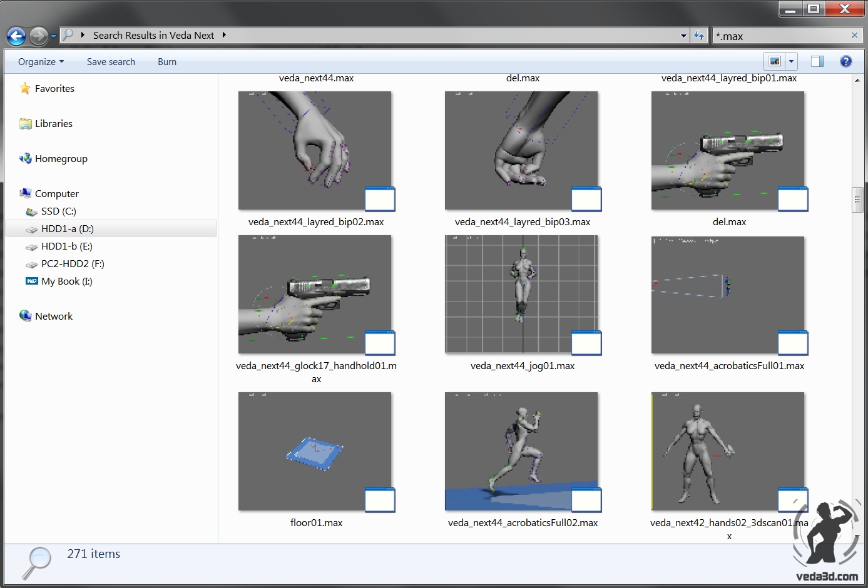
Task: Click the Libraries icon in the sidebar
Action: (26, 123)
